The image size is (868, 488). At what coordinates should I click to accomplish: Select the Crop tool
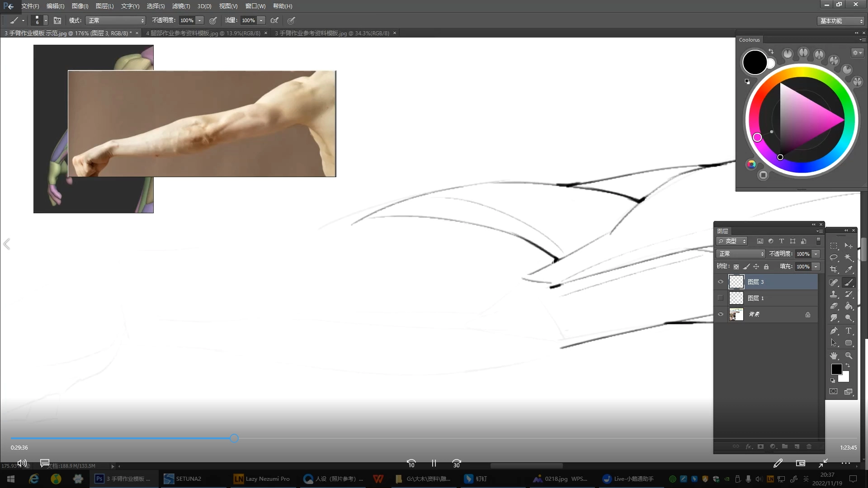pos(834,270)
